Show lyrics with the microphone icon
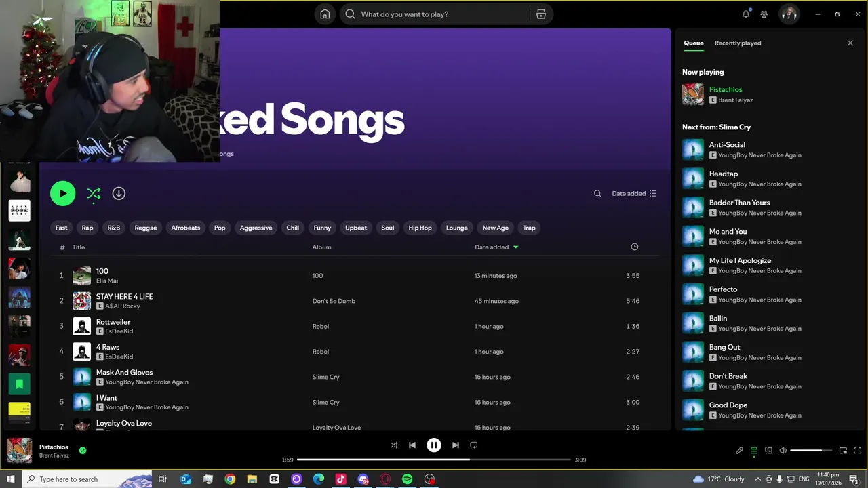This screenshot has width=868, height=488. point(740,451)
